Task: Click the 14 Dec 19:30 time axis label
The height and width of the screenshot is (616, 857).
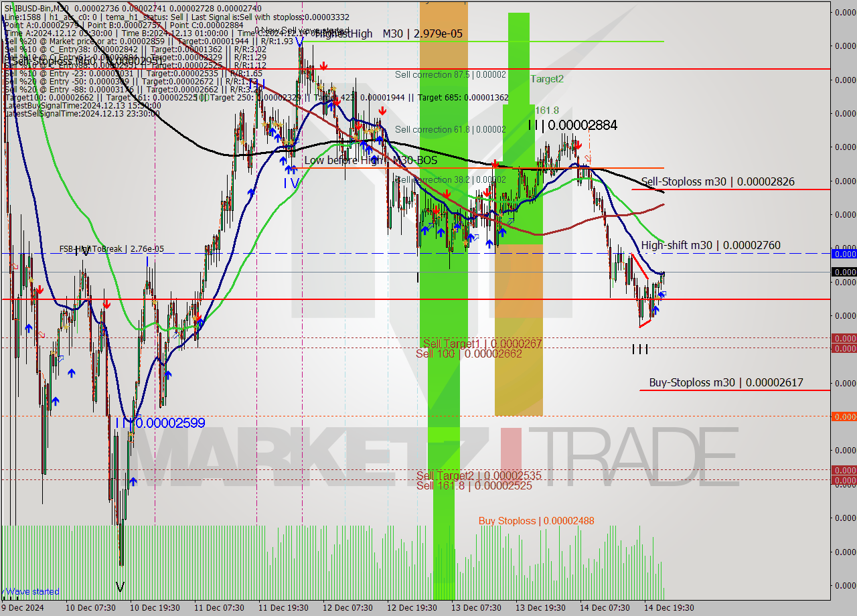Action: 670,608
